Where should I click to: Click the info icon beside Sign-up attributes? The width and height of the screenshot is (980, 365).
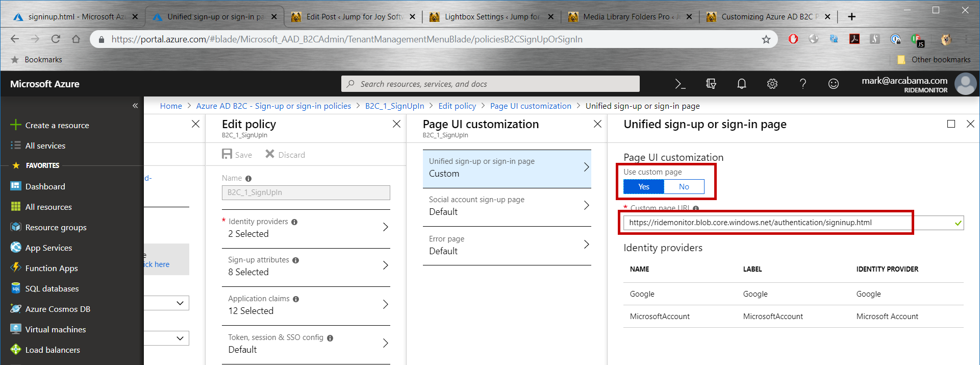[x=296, y=260]
